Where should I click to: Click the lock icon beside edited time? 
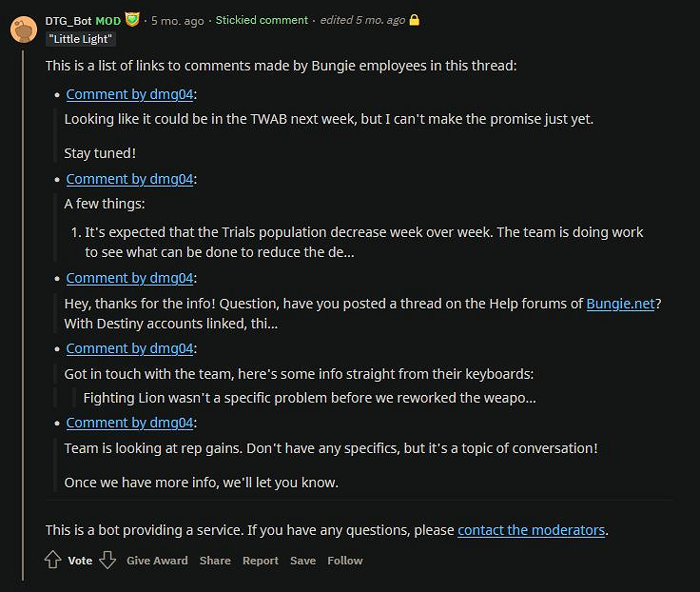coord(414,20)
